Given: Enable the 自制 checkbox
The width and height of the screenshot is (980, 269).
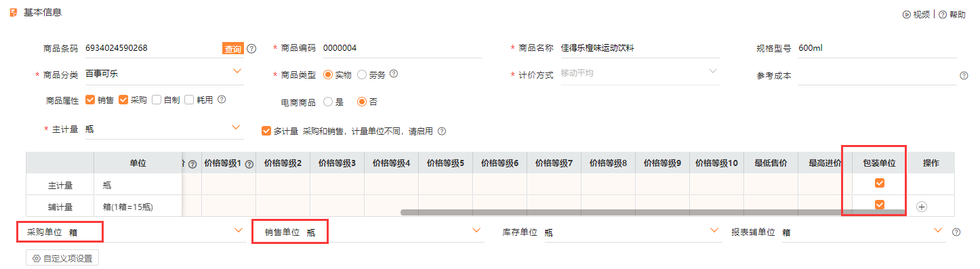Looking at the screenshot, I should coord(157,100).
